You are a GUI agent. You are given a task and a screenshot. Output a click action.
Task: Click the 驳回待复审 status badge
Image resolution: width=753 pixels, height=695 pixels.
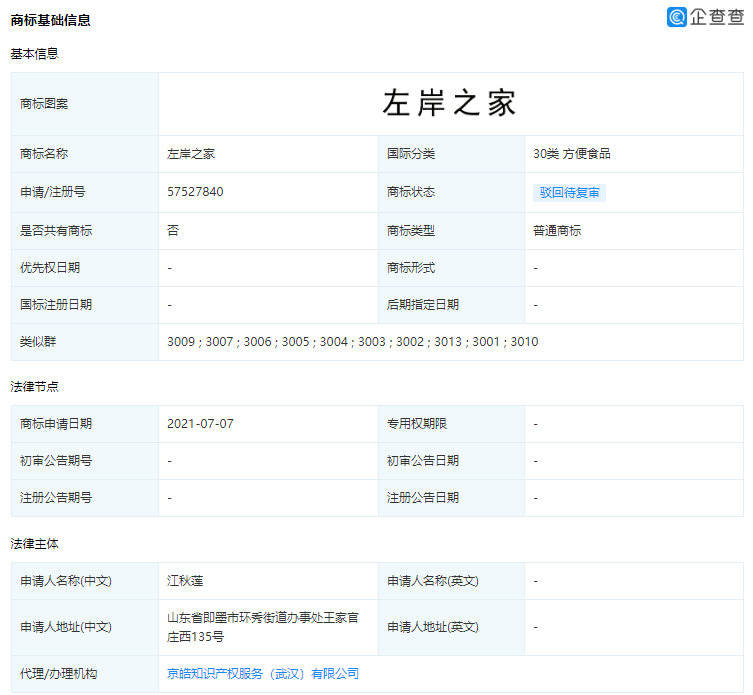click(x=569, y=193)
